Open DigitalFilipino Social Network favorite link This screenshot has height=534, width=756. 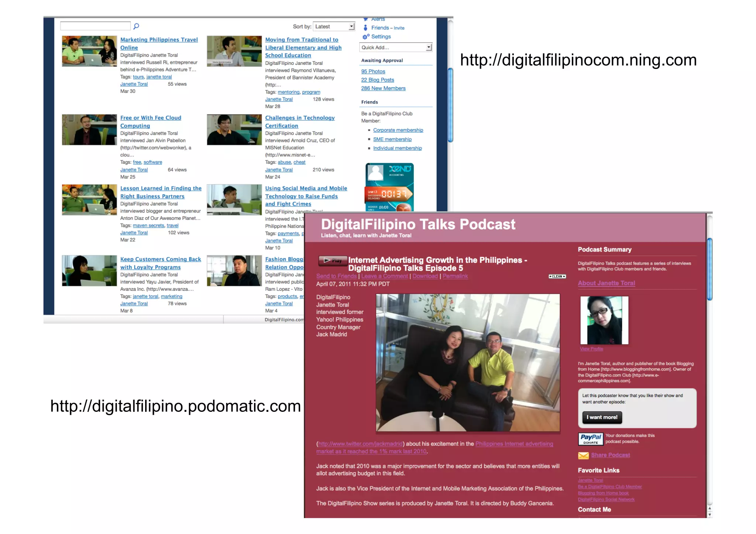coord(606,500)
